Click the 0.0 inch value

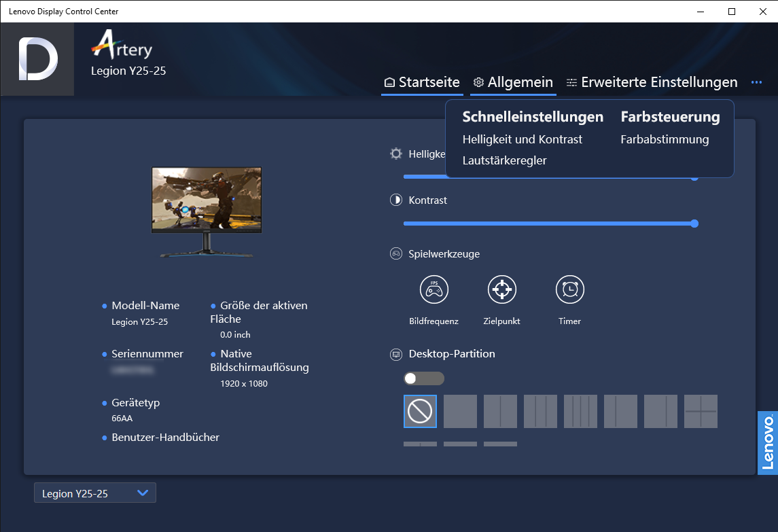point(235,335)
